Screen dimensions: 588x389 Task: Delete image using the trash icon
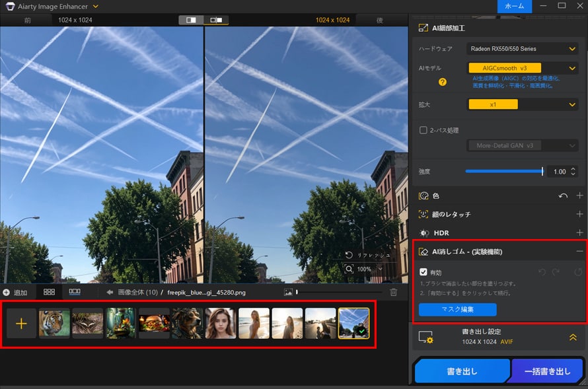point(394,292)
